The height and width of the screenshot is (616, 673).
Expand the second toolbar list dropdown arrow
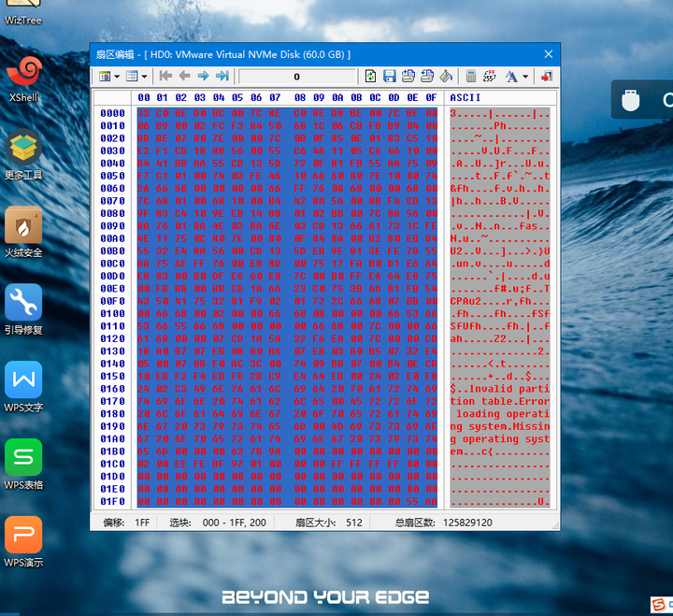[x=144, y=77]
